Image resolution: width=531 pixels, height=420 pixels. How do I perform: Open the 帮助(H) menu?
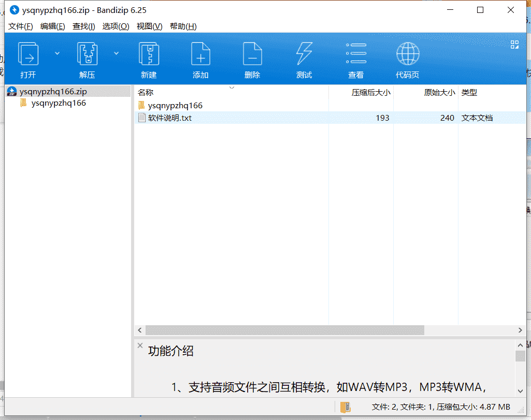pos(183,26)
